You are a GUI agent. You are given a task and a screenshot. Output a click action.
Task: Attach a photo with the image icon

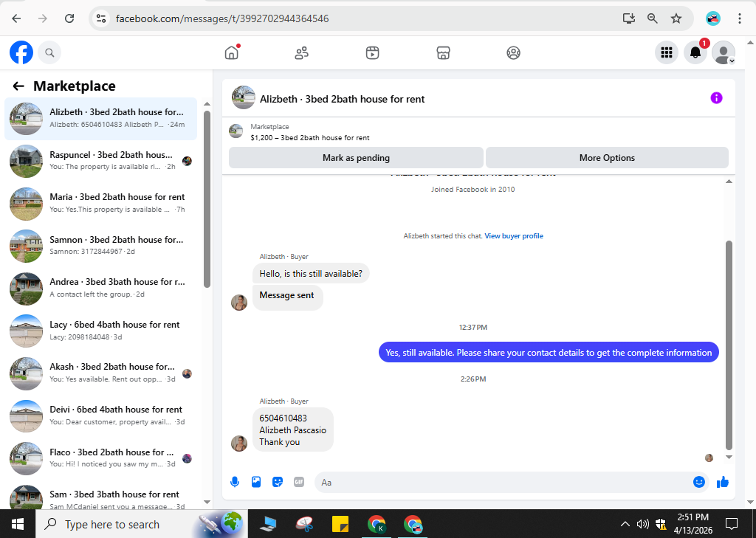tap(256, 482)
